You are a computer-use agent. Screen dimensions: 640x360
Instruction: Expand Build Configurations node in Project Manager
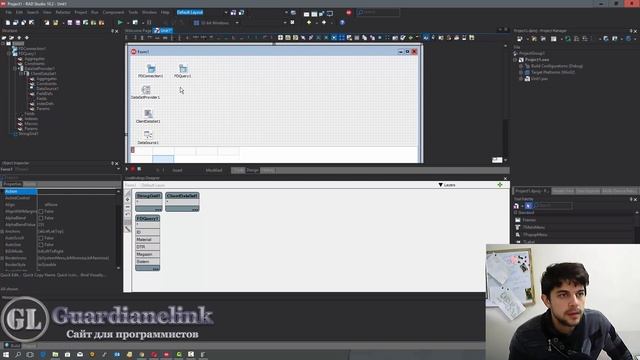(521, 66)
